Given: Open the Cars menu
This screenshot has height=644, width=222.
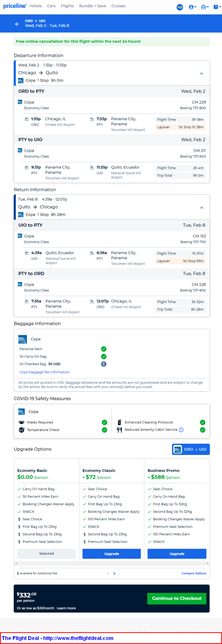Looking at the screenshot, I should 51,6.
